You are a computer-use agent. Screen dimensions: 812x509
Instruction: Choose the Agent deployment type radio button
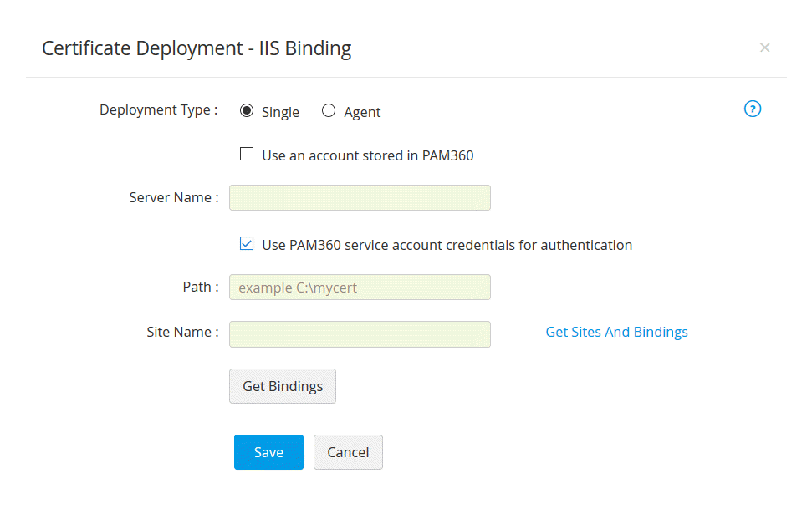click(329, 110)
